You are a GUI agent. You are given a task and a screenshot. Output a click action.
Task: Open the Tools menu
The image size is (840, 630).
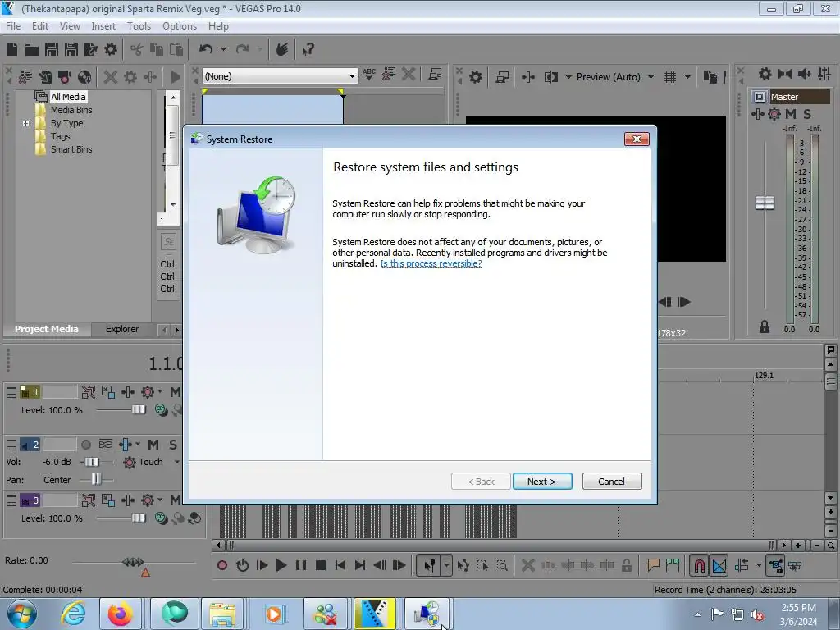[139, 25]
